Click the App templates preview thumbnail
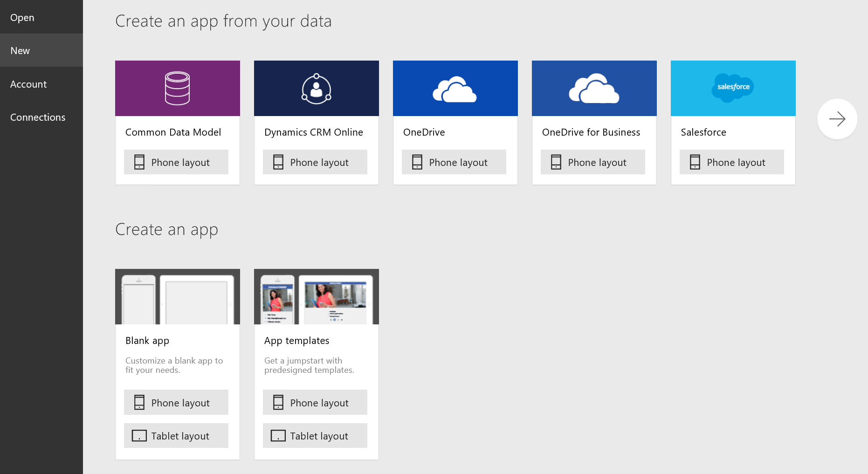The height and width of the screenshot is (474, 868). tap(317, 296)
